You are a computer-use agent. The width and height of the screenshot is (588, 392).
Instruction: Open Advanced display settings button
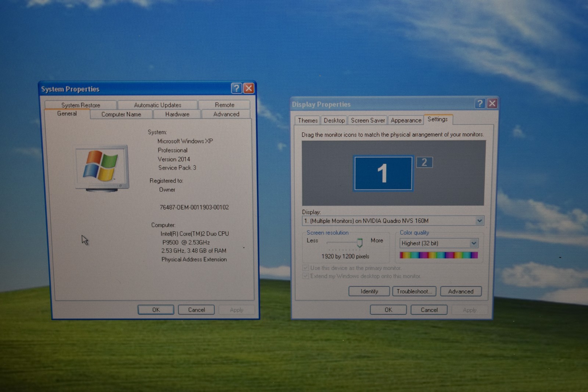pyautogui.click(x=461, y=291)
